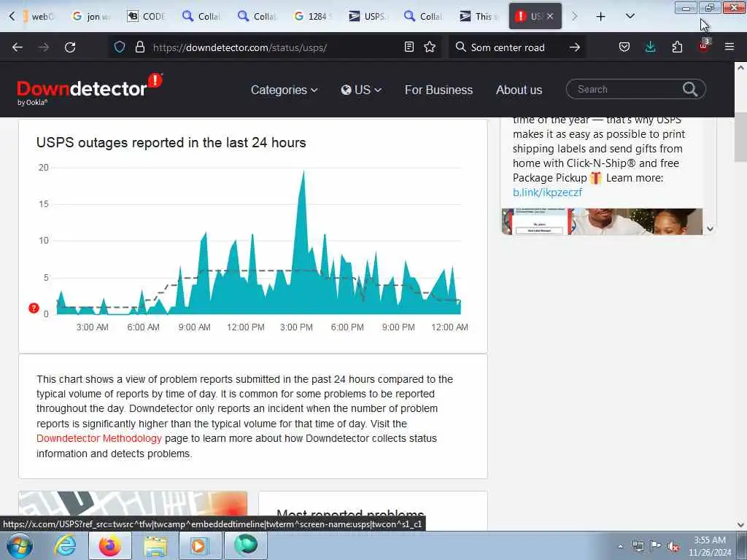Click the USPS tweet image thumbnail
The width and height of the screenshot is (747, 560).
(602, 222)
